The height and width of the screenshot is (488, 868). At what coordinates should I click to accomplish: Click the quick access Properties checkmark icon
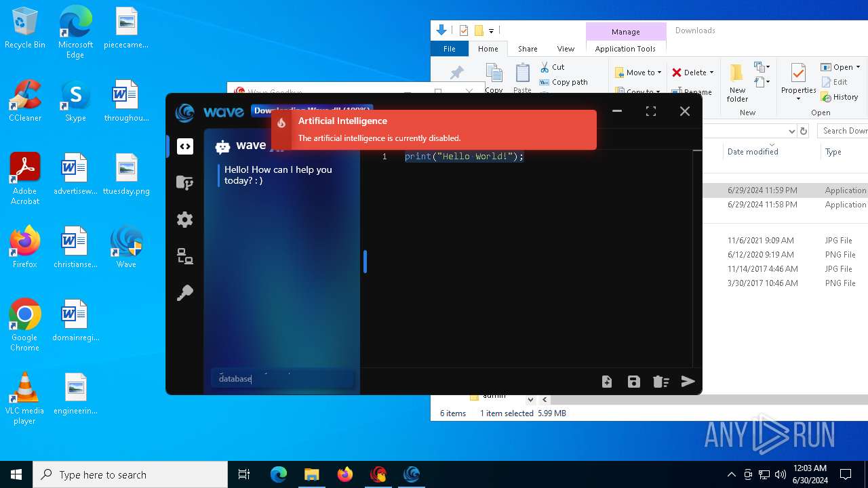pyautogui.click(x=464, y=30)
